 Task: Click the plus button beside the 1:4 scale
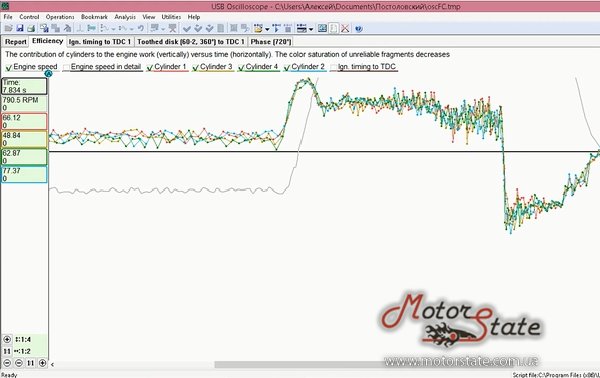7,339
